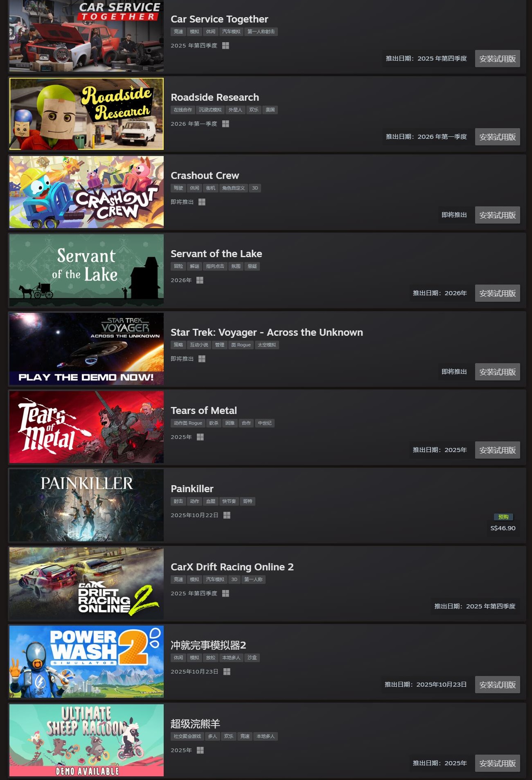This screenshot has width=532, height=780.
Task: Click Windows icon under Tears of Metal
Action: [200, 437]
